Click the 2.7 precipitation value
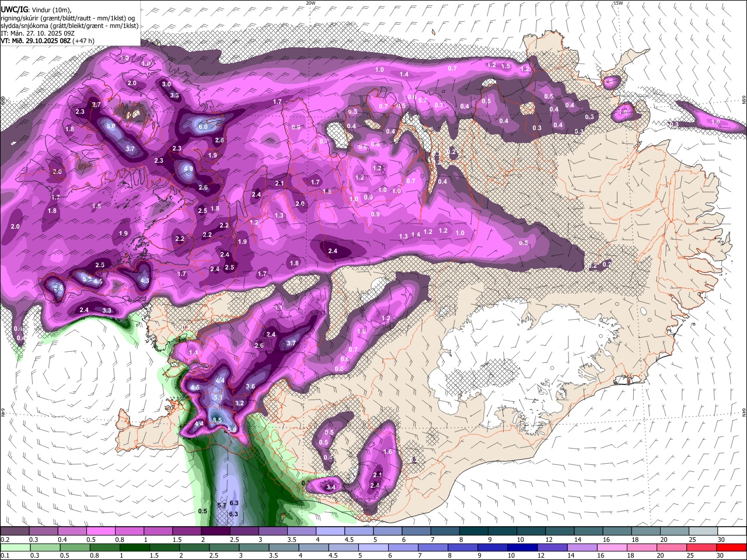 (96, 104)
